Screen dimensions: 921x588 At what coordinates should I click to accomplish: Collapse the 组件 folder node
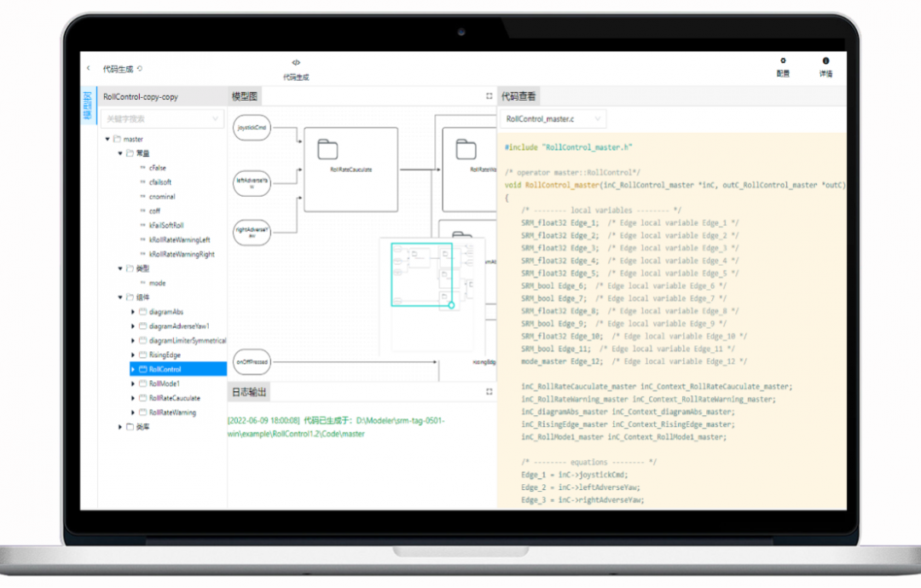coord(120,297)
